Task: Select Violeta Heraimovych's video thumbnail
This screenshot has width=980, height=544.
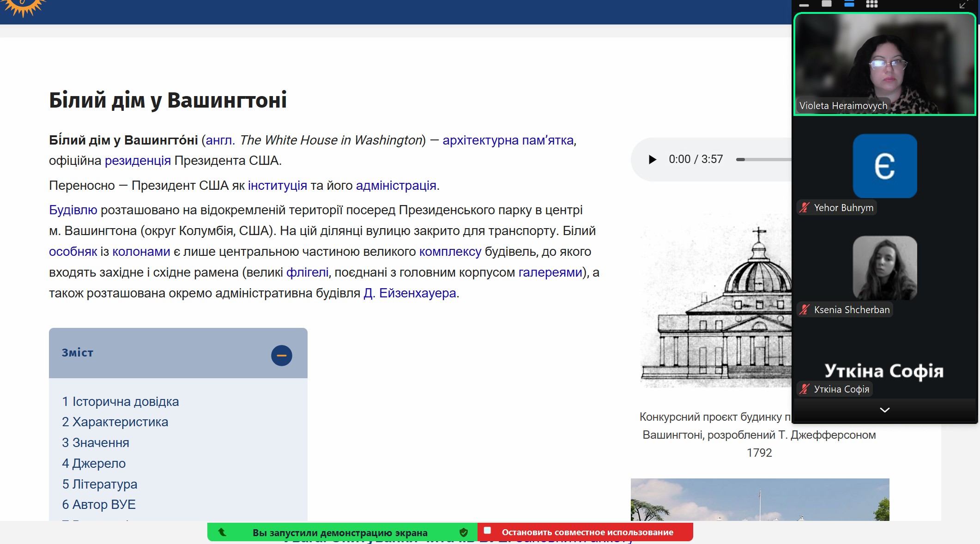Action: [884, 64]
